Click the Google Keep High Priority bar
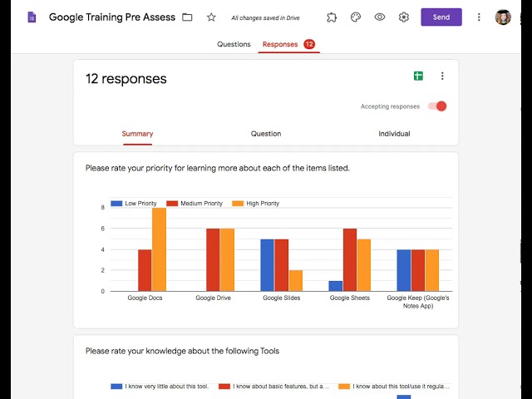The height and width of the screenshot is (399, 532). coord(432,270)
